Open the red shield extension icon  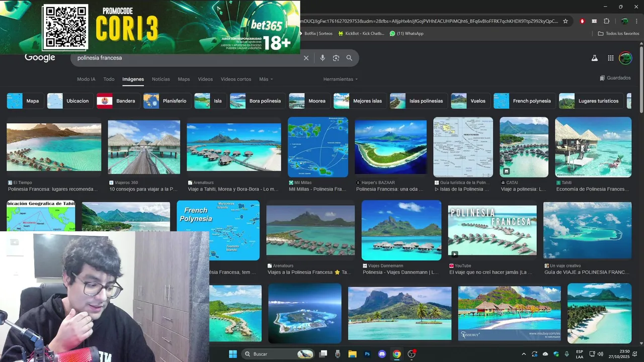pos(583,21)
